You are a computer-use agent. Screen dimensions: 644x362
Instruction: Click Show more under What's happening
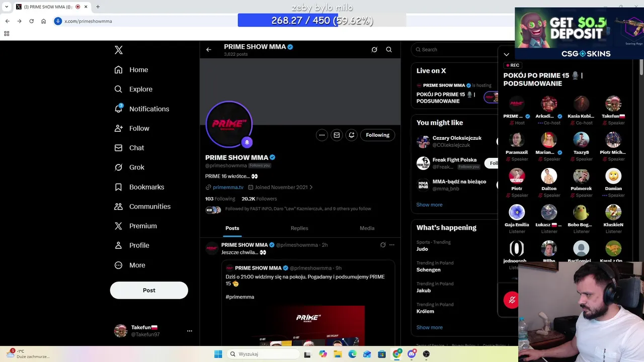(429, 327)
